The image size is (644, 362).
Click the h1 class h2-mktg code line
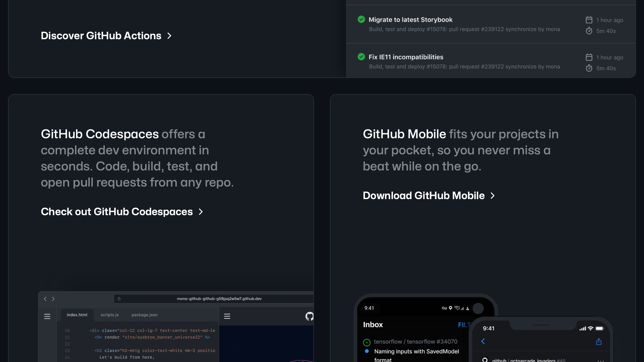155,350
